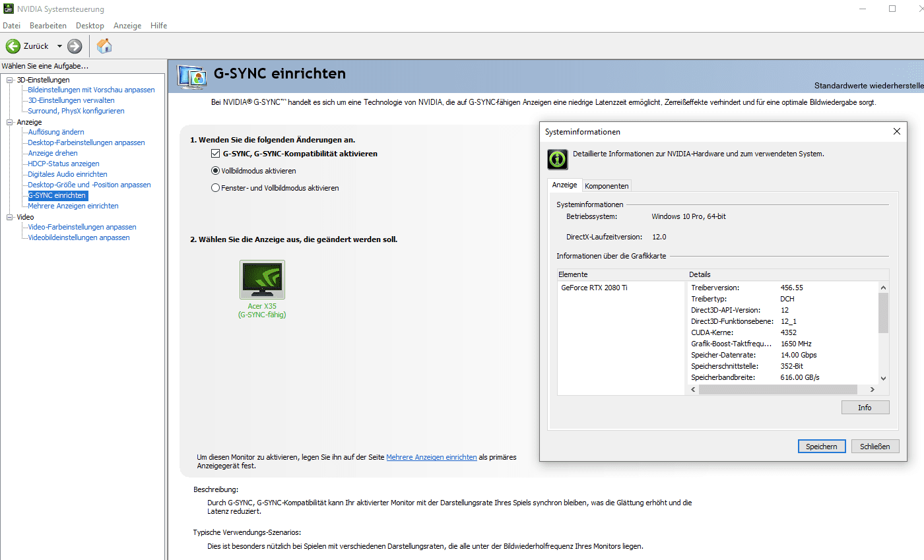Select GeForce RTX 2080 Ti in Elemente list
Screen dimensions: 924x560
coord(594,288)
